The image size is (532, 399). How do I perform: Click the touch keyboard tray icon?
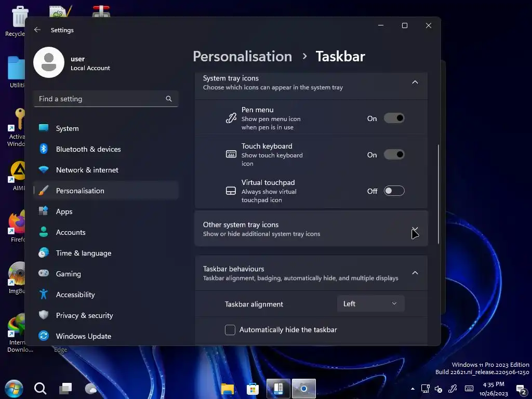tap(469, 389)
